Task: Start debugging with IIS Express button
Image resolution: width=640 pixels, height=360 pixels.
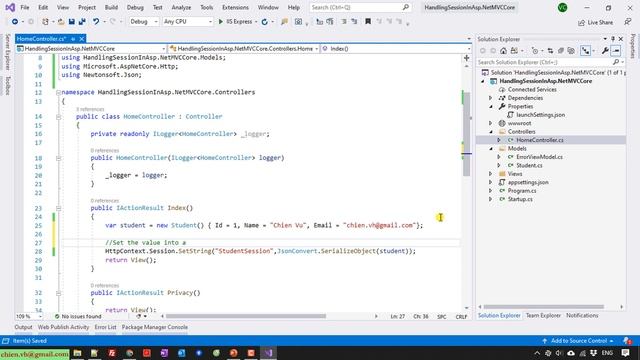Action: (x=236, y=22)
